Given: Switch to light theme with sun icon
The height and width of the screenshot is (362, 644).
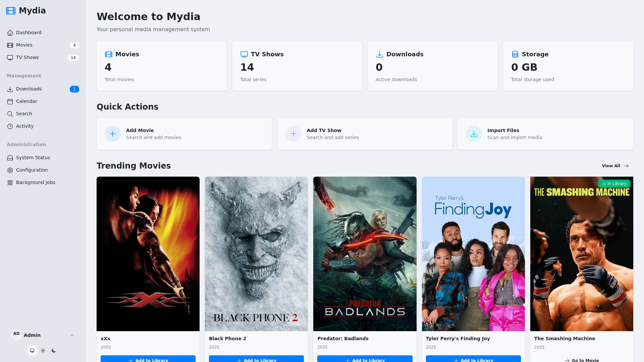Looking at the screenshot, I should 43,351.
